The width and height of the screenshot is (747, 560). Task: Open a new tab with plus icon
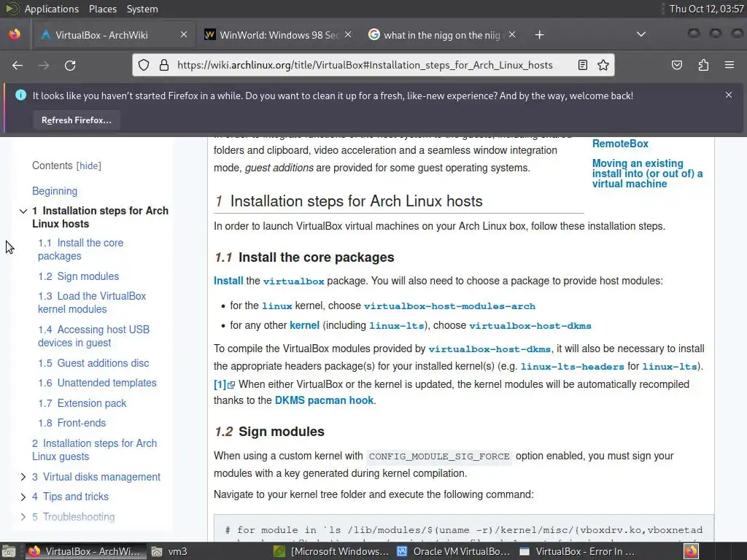(539, 35)
